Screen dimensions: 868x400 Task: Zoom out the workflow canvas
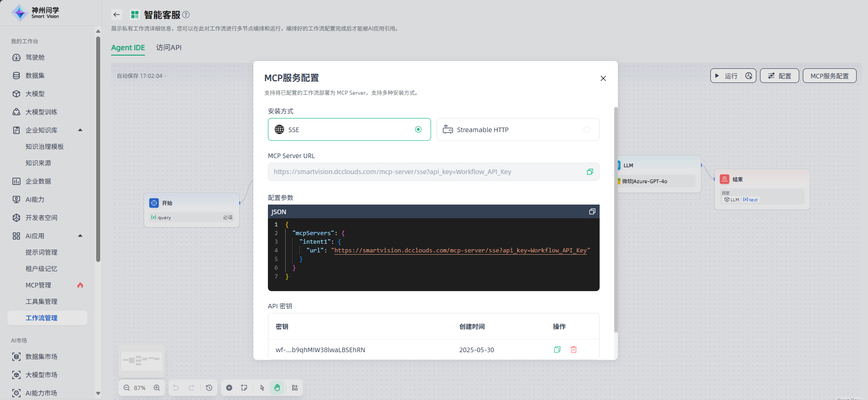127,388
